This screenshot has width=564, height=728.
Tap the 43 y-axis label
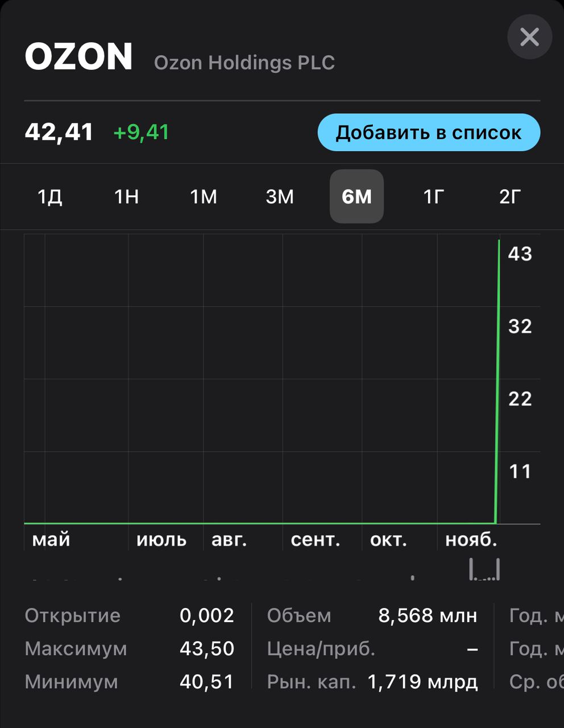520,254
